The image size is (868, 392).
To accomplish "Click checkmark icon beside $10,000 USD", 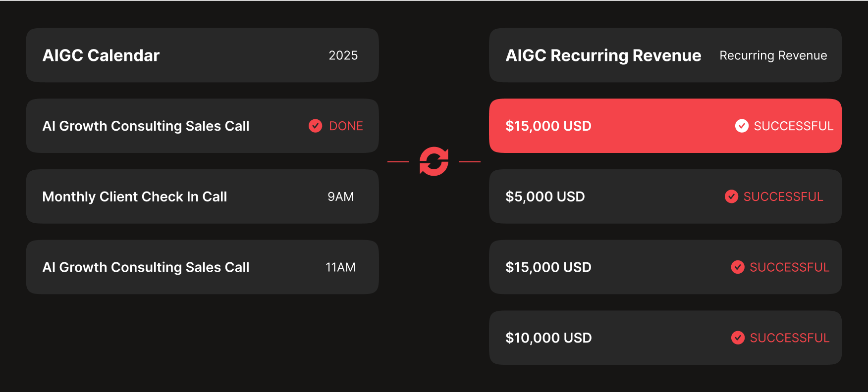I will point(738,338).
